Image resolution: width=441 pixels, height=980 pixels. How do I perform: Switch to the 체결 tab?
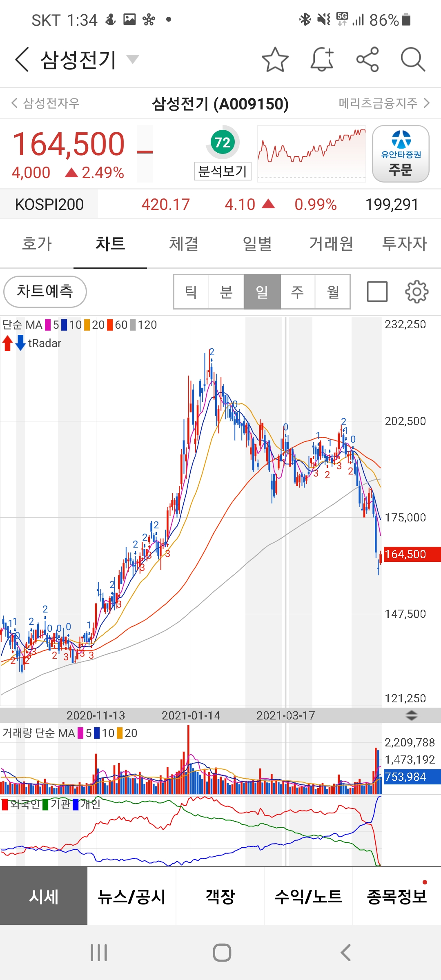click(x=184, y=244)
